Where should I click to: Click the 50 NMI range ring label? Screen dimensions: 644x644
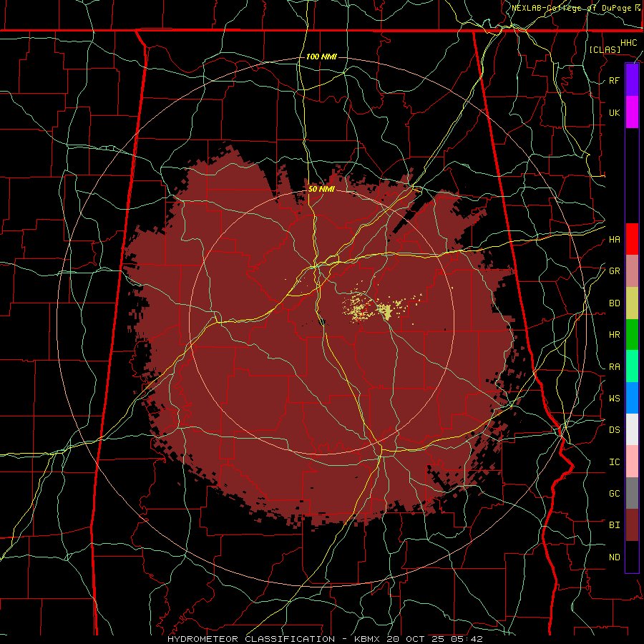click(x=321, y=189)
